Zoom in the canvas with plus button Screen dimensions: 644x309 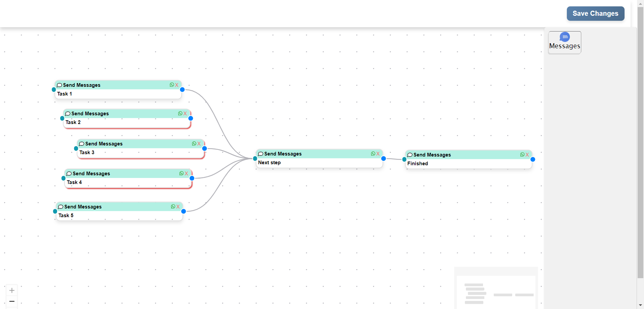pyautogui.click(x=12, y=290)
